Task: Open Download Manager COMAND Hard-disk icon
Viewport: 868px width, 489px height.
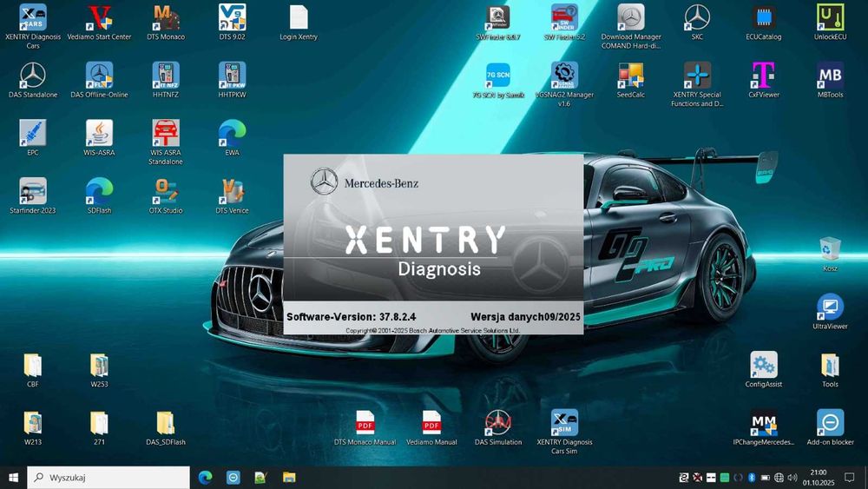Action: (x=630, y=18)
